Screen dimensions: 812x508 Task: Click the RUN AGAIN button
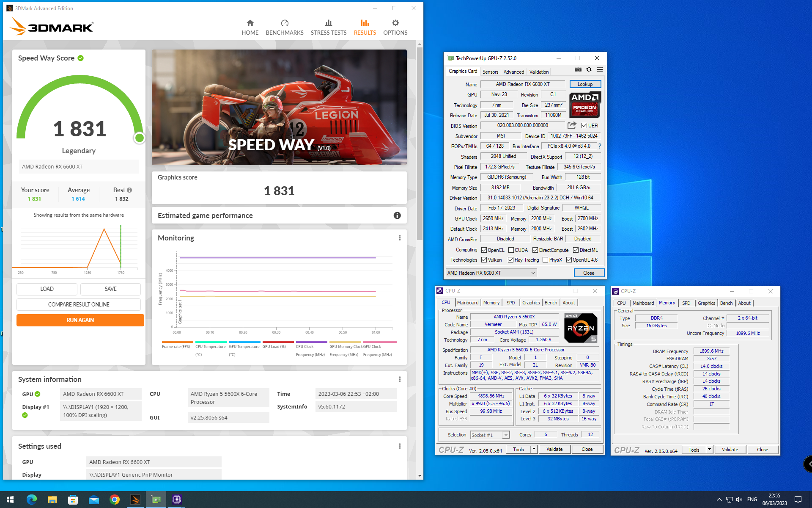(80, 320)
